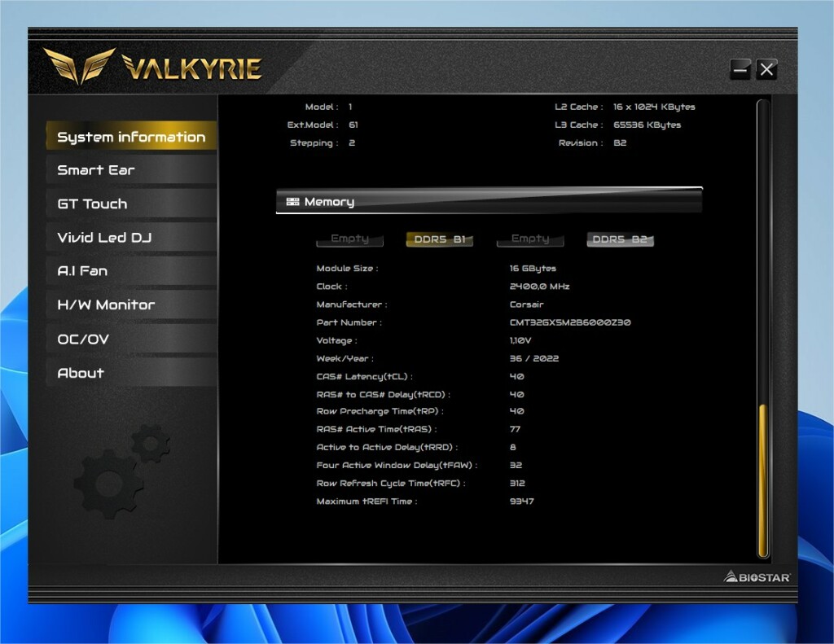Open Vivid Led DJ settings
The height and width of the screenshot is (644, 834).
[x=131, y=237]
